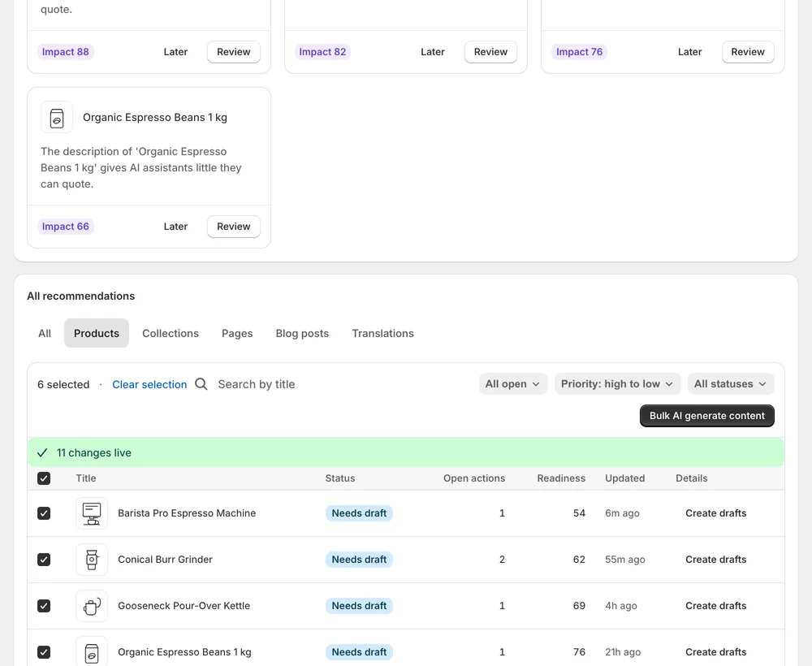Click the Title column header
This screenshot has height=666, width=812.
[x=86, y=478]
